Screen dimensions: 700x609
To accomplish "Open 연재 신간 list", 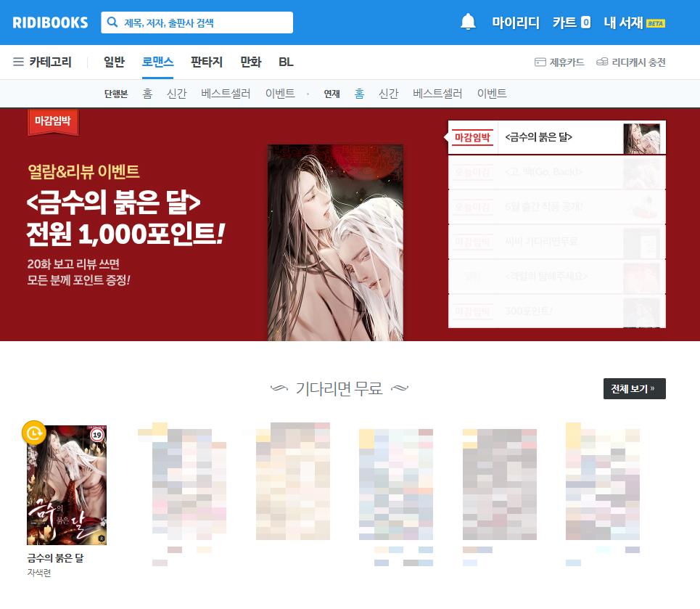I will tap(388, 94).
